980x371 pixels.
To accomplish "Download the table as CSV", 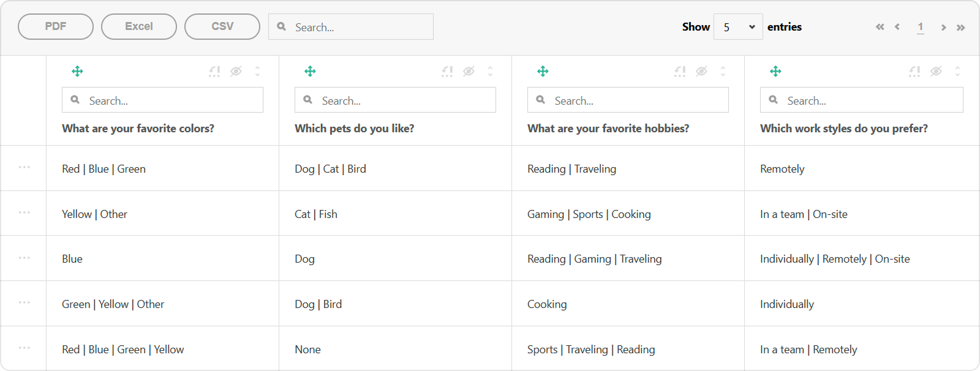I will click(x=222, y=26).
